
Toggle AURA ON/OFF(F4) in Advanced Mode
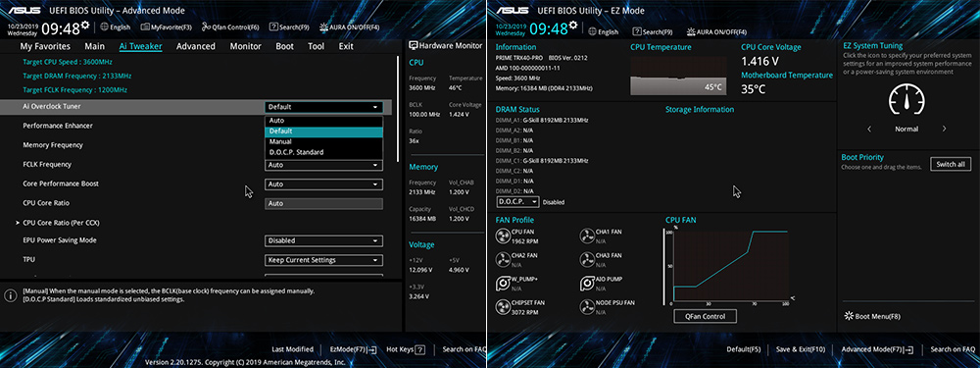[350, 26]
